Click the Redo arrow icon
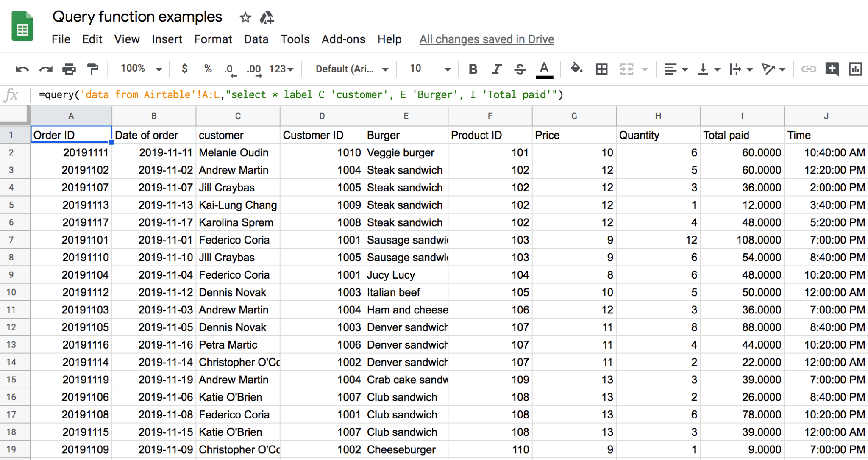Screen dimensions: 868x460 click(46, 69)
